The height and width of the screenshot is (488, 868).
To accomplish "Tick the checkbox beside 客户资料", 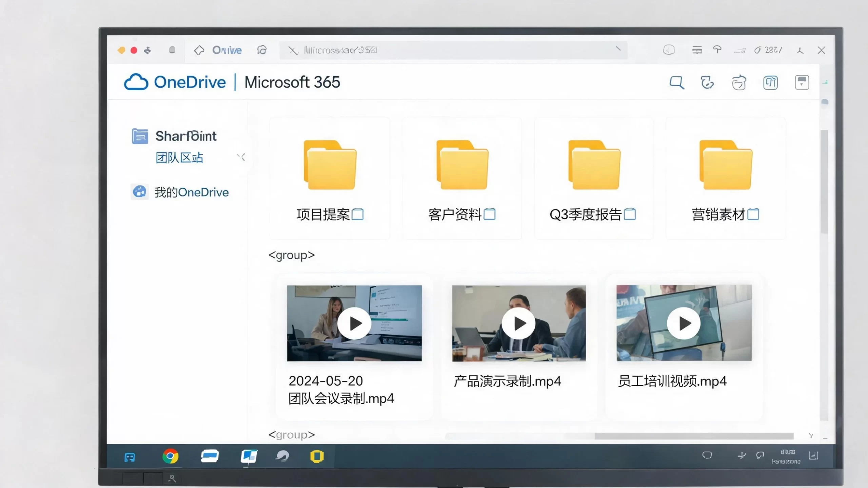I will tap(489, 214).
